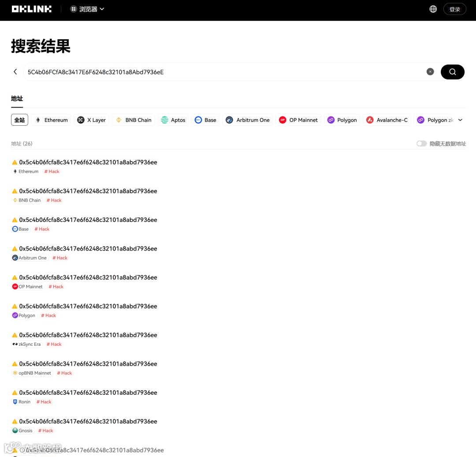This screenshot has height=457, width=476.
Task: Click # Hack label on zkSync Era result
Action: coord(54,344)
